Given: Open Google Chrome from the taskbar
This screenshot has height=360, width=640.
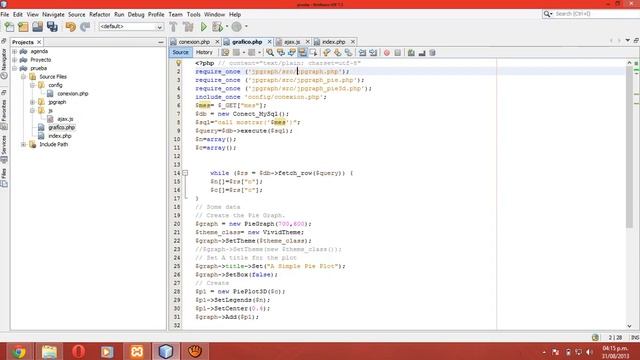Looking at the screenshot, I should 19,351.
